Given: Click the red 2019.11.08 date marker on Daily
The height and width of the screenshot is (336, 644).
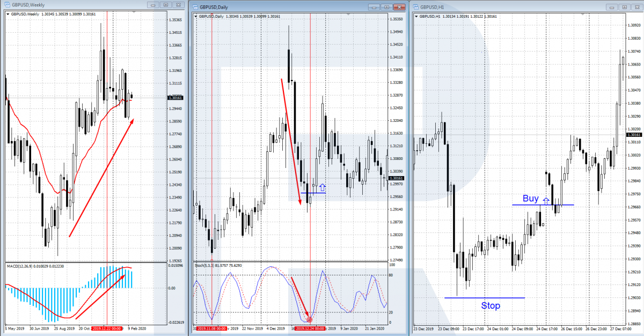Looking at the screenshot, I should click(211, 328).
